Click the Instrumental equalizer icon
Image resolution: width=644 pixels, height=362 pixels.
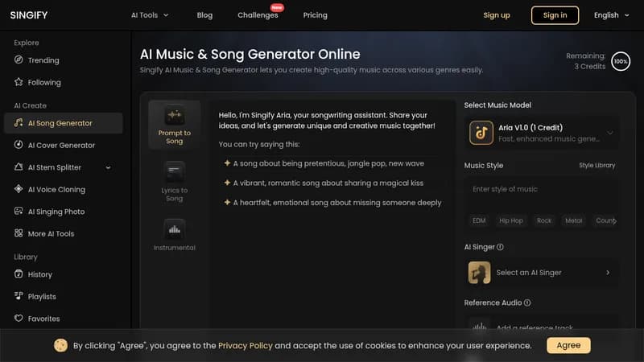(175, 229)
